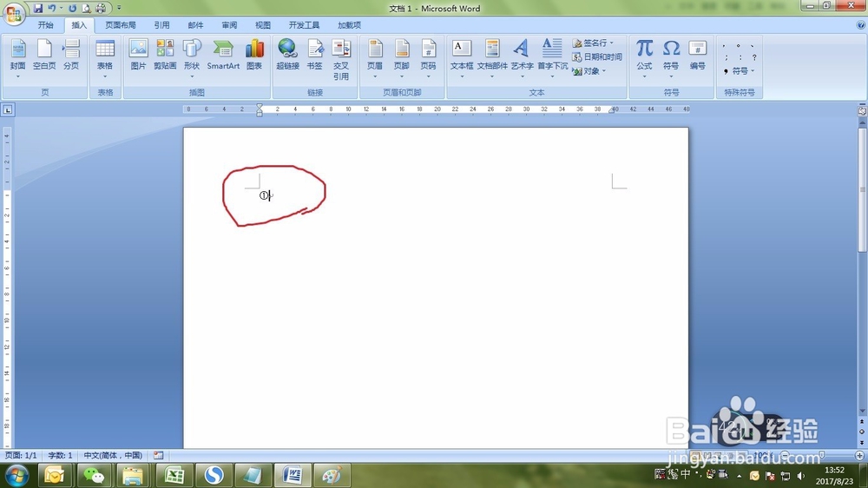This screenshot has height=488, width=868.
Task: Open clip art (剪贴画)
Action: coord(165,56)
